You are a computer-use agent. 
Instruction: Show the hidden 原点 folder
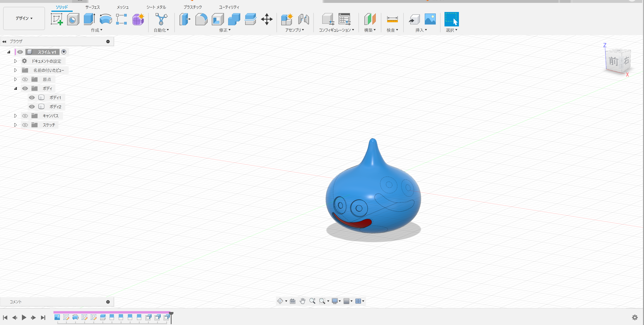[25, 79]
